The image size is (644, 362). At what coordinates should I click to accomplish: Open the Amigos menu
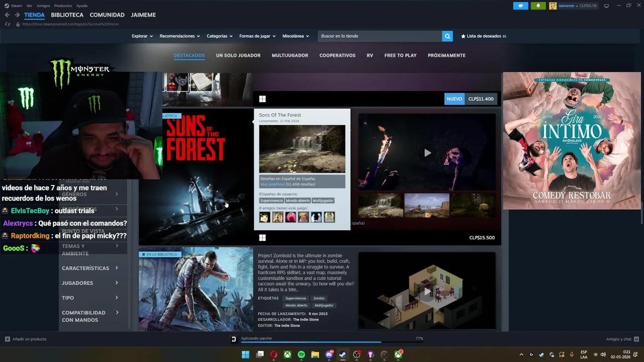(43, 6)
